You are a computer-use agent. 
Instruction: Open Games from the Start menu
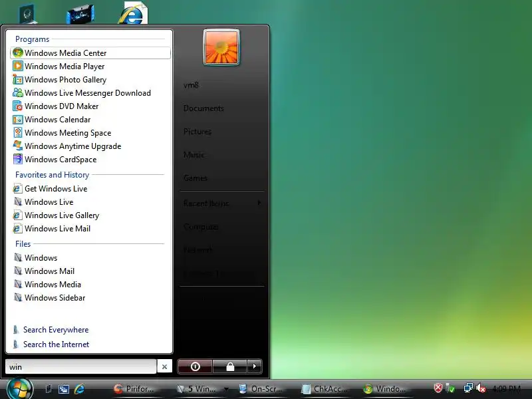[196, 178]
